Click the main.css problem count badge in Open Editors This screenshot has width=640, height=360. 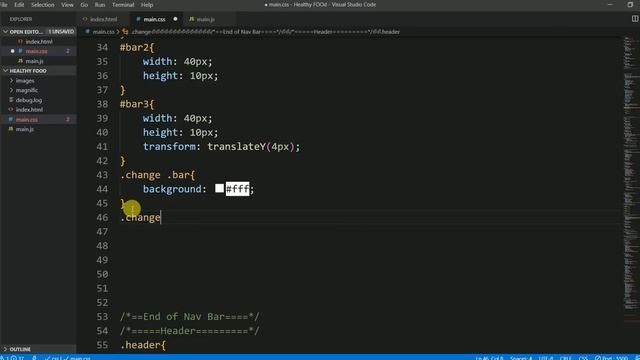pyautogui.click(x=68, y=51)
